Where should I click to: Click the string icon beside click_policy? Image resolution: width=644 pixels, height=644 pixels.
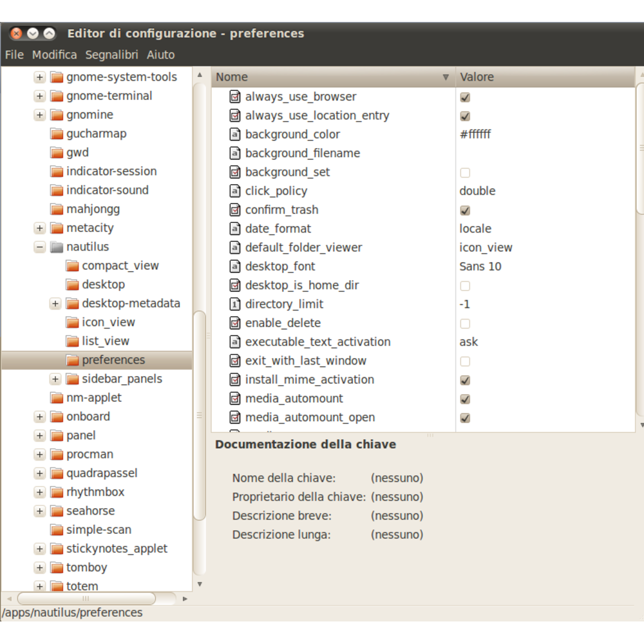click(235, 191)
